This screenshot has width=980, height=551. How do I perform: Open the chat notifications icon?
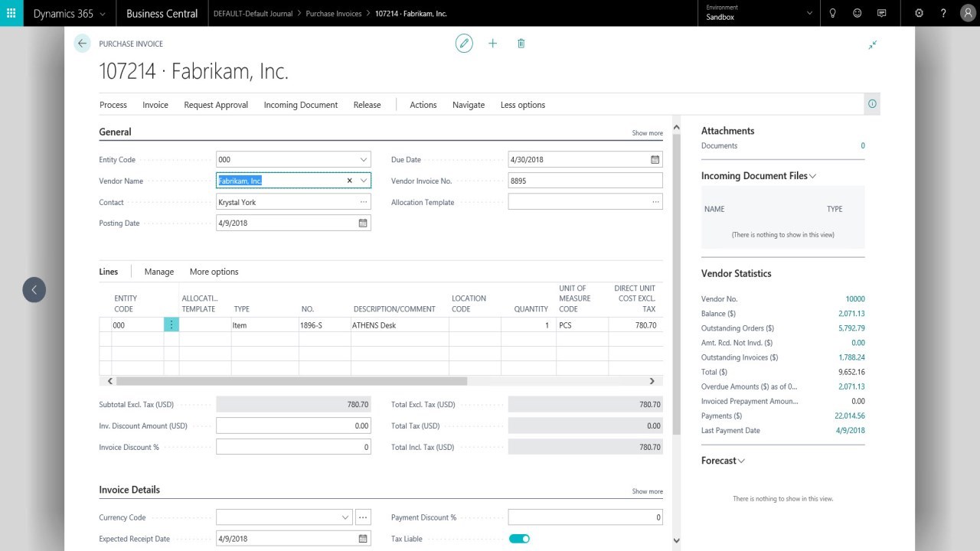[x=881, y=13]
